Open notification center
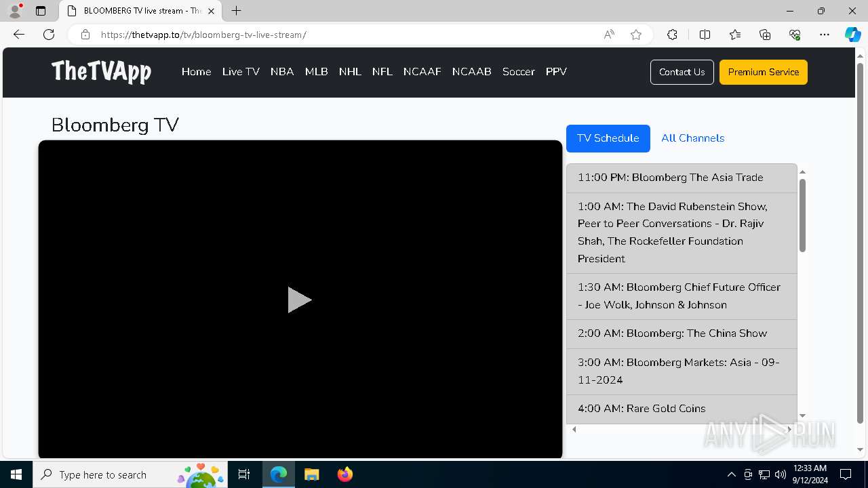 pyautogui.click(x=846, y=474)
